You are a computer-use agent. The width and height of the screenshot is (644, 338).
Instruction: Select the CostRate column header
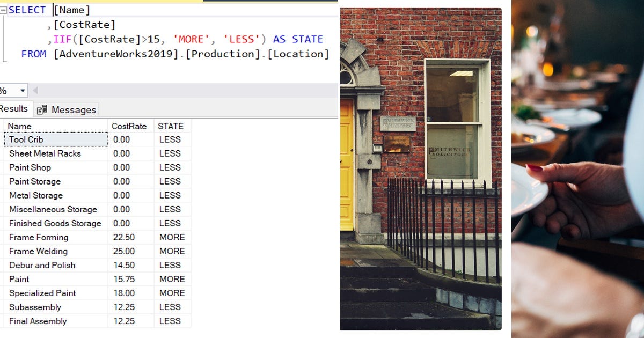coord(129,126)
